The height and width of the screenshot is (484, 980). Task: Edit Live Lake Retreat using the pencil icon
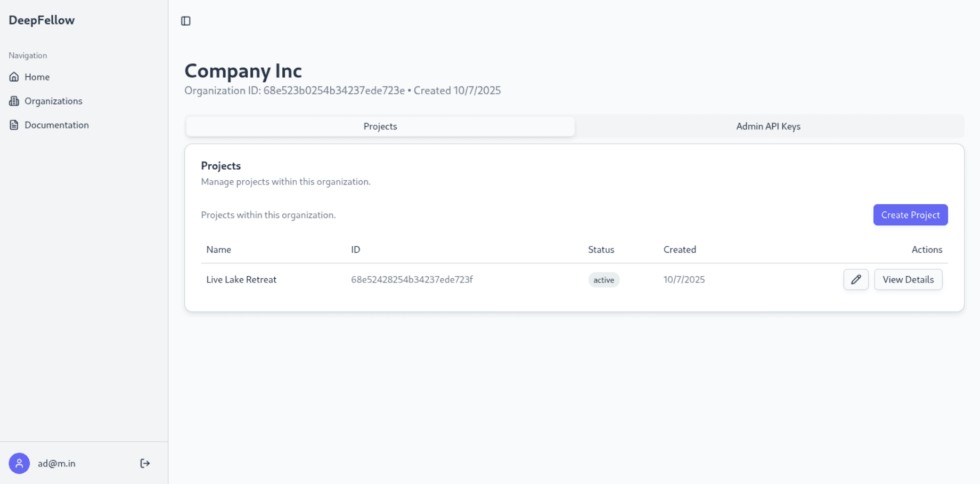tap(855, 279)
